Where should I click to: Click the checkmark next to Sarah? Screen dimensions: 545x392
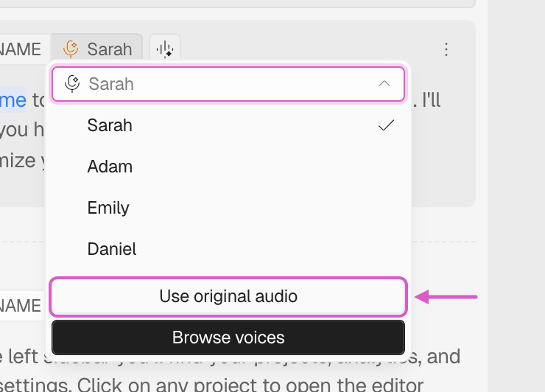tap(386, 125)
